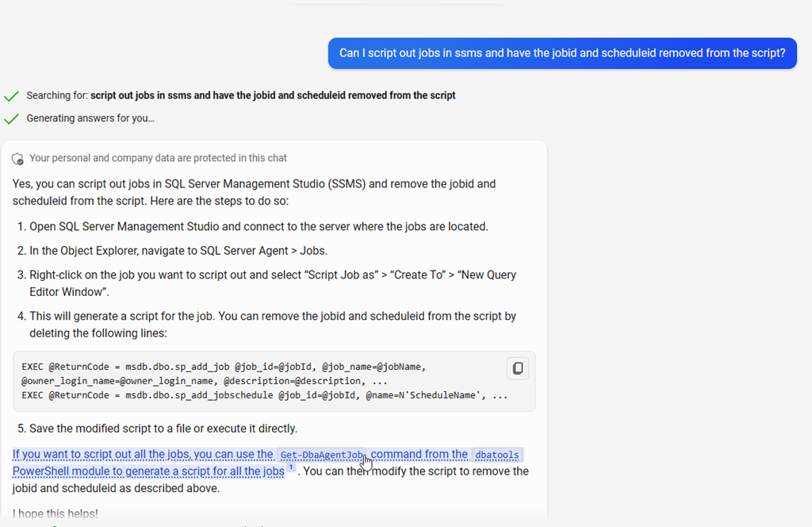
Task: Click the checkmark beside 'Searching for'
Action: 11,96
